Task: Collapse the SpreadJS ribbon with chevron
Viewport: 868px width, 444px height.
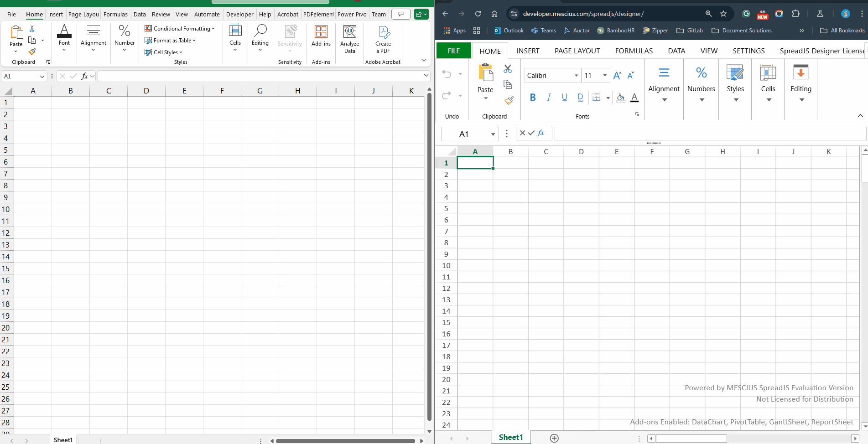Action: (x=860, y=116)
